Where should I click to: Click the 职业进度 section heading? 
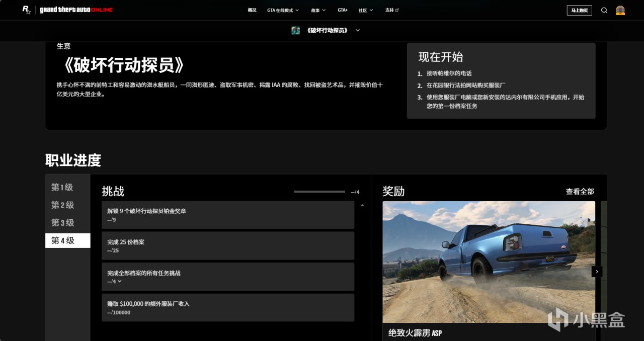pos(73,160)
